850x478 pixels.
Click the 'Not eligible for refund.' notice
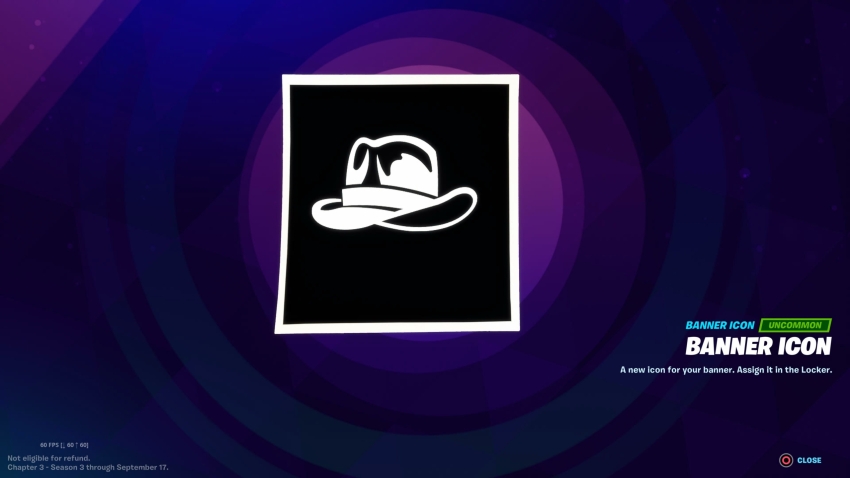point(49,458)
